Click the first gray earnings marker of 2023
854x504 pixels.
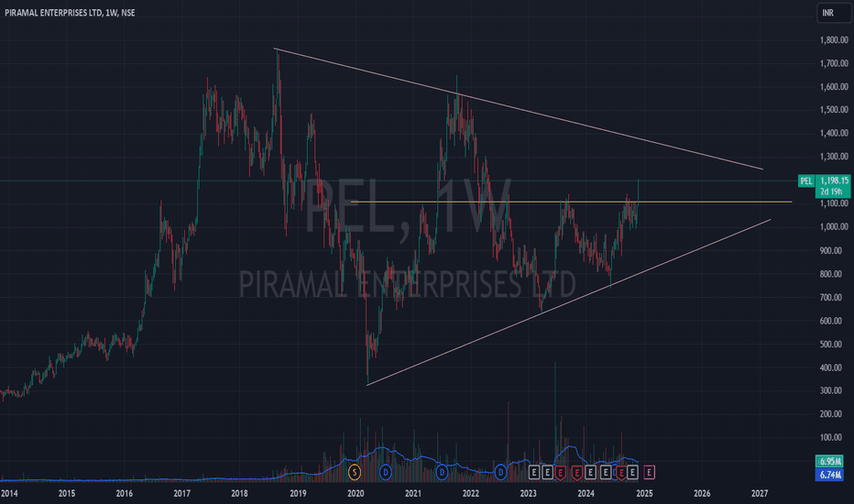click(x=534, y=472)
